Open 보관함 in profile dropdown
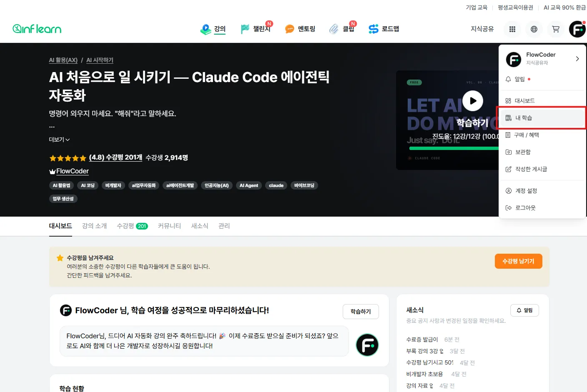Screen dimensions: 587x392 tap(542, 152)
